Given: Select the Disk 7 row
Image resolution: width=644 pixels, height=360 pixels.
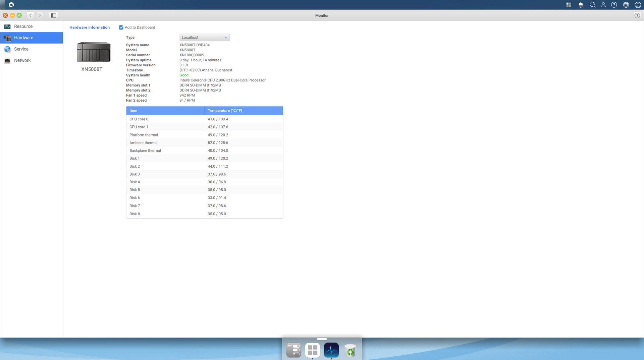Looking at the screenshot, I should click(205, 206).
